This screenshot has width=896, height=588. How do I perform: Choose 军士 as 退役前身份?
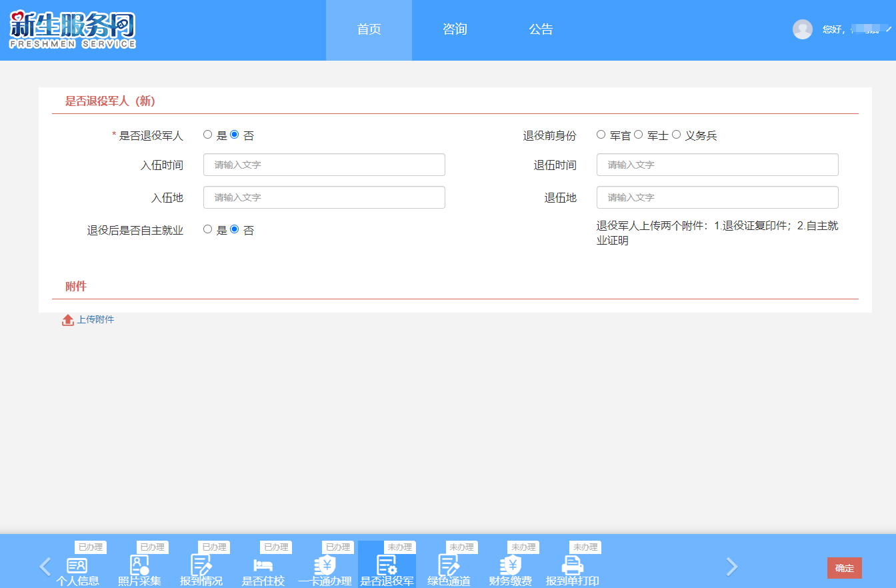(x=639, y=135)
